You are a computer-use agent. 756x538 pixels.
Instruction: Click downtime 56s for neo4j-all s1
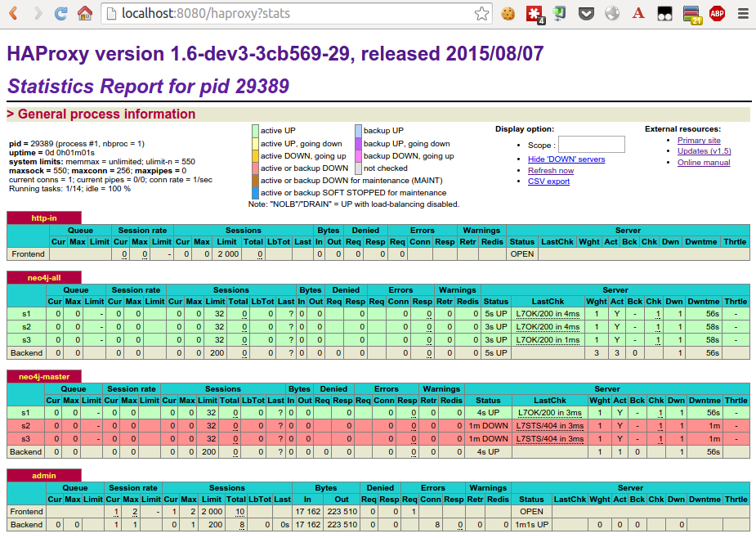point(712,314)
